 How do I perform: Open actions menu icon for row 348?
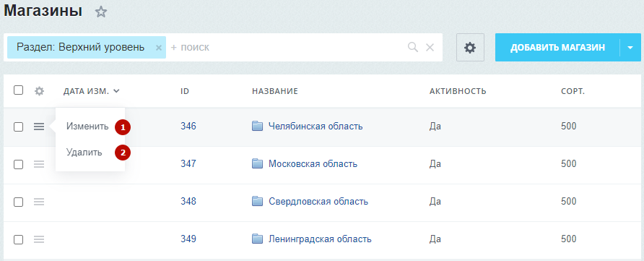39,202
